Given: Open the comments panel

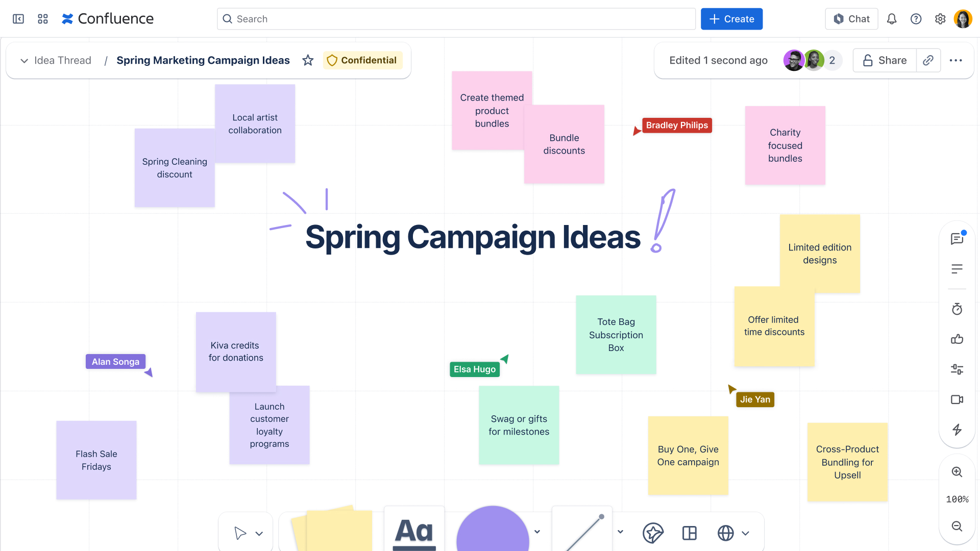Looking at the screenshot, I should (957, 239).
